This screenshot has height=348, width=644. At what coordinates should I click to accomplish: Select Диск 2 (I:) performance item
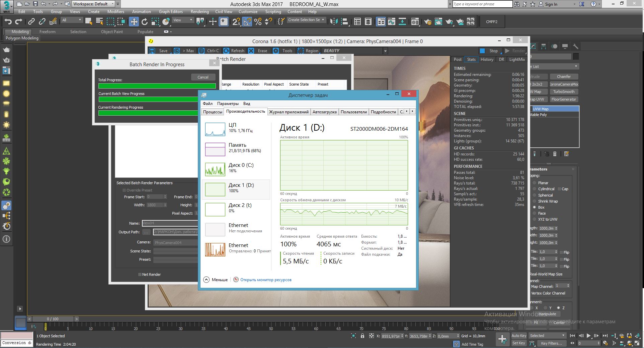[236, 210]
